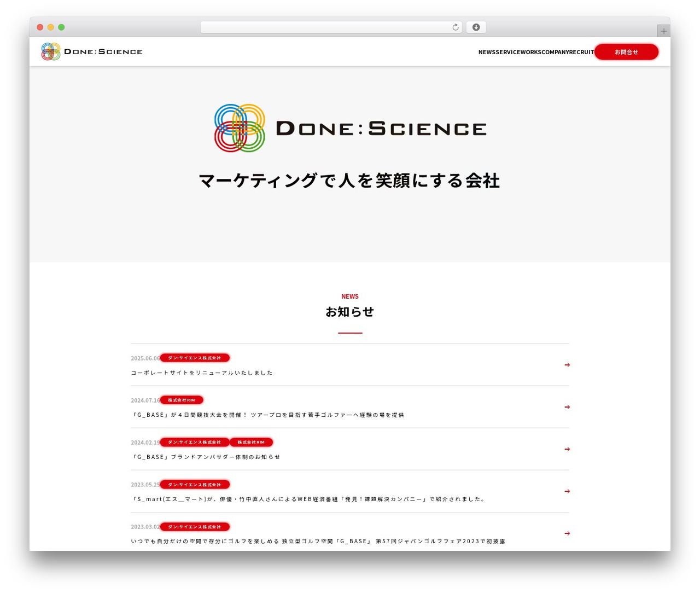The height and width of the screenshot is (593, 700).
Task: Open the NEWS menu item
Action: pos(487,52)
